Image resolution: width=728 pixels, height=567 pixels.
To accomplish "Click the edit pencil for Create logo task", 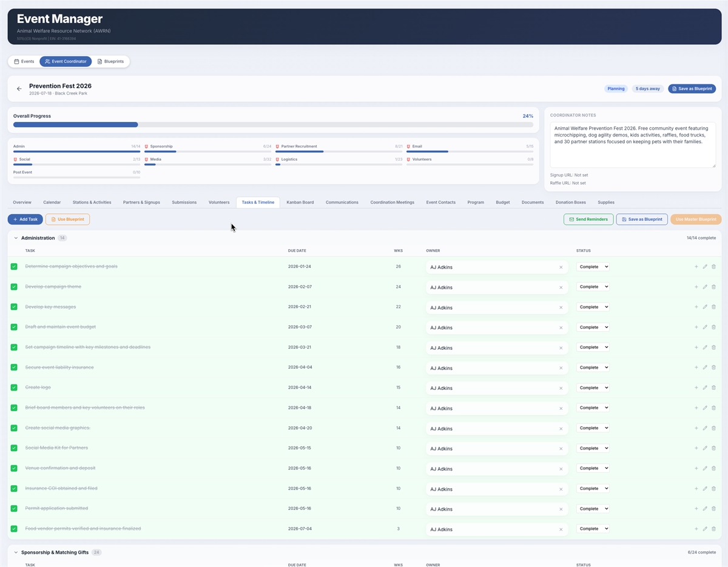I will 705,388.
